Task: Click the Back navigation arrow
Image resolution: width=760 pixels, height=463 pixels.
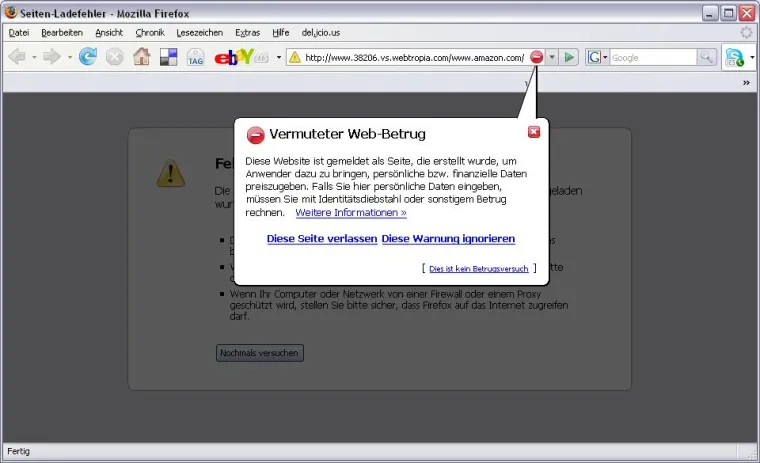Action: coord(17,57)
